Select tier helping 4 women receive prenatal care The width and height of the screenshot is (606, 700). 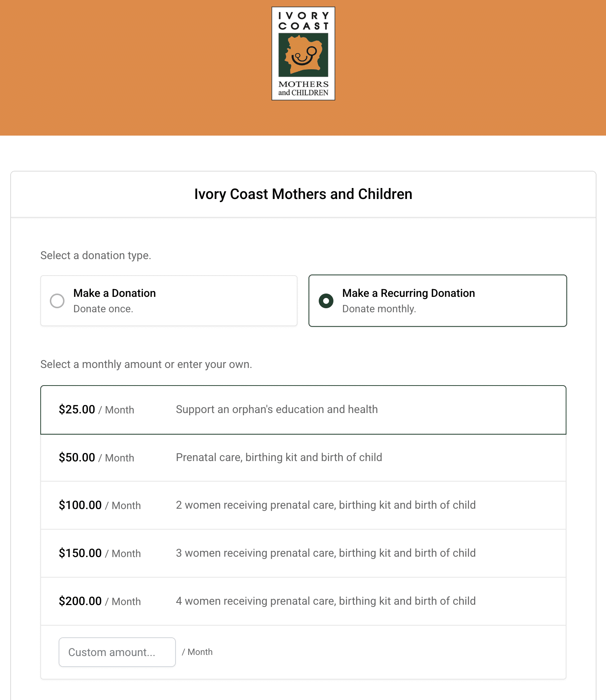pos(325,601)
